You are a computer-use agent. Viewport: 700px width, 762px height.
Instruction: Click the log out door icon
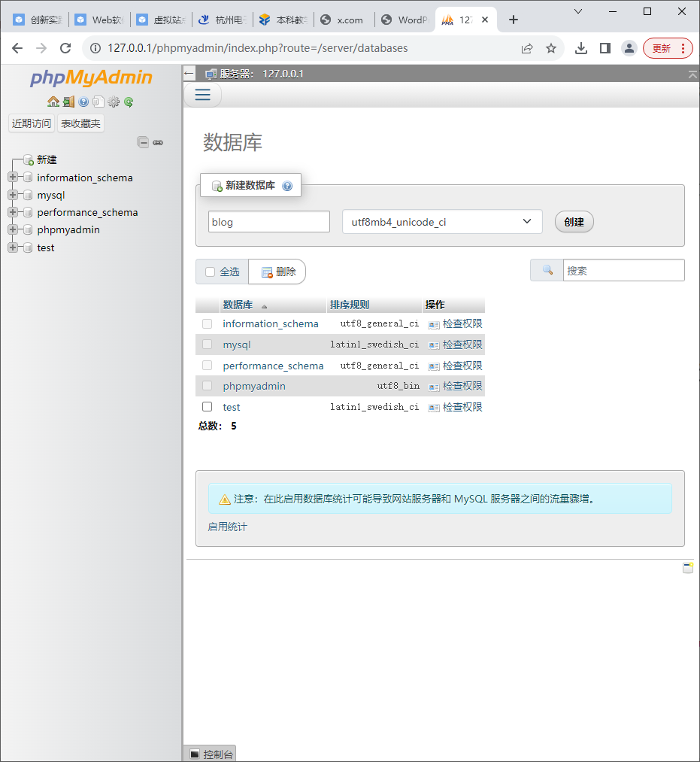pos(68,102)
